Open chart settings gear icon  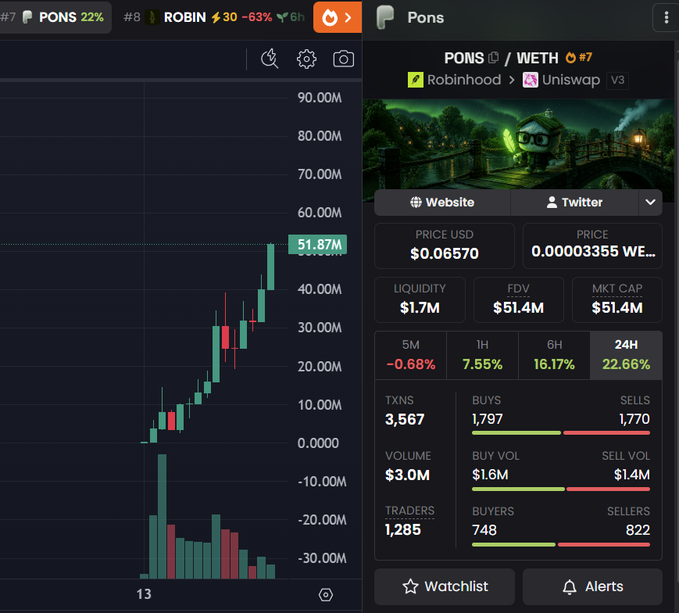pos(307,58)
